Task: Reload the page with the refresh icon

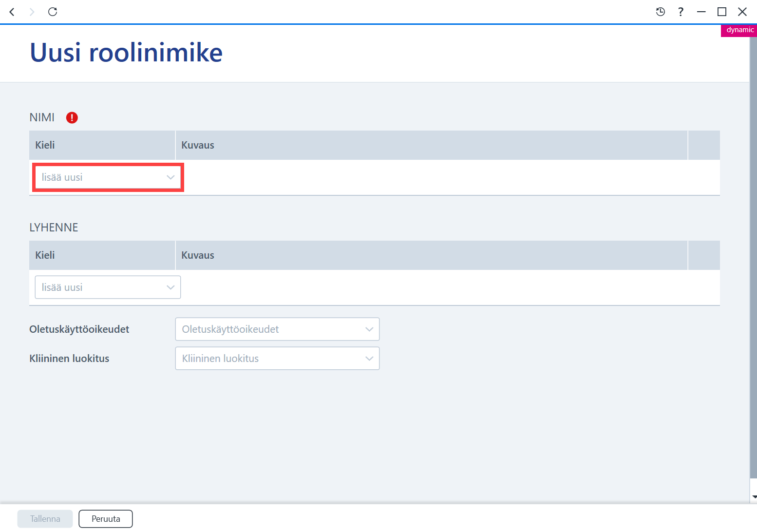Action: [53, 12]
